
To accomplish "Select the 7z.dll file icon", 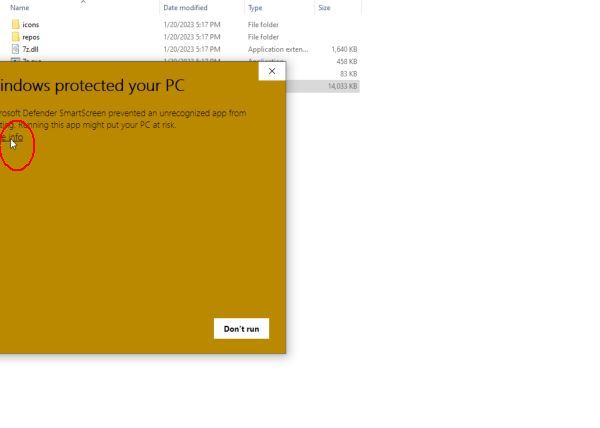I will 15,49.
